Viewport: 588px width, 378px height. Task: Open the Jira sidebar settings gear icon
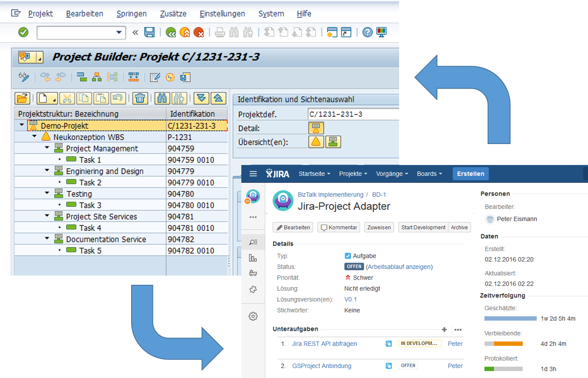(253, 316)
